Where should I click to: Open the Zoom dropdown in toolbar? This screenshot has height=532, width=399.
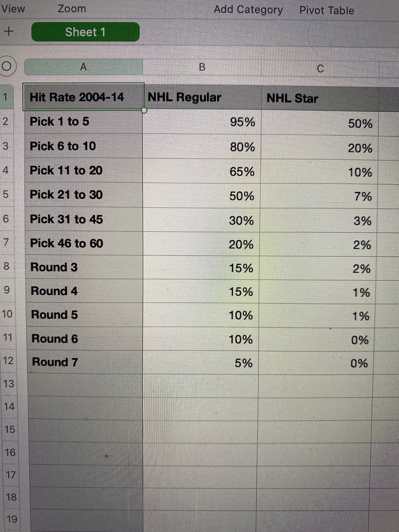(x=72, y=9)
